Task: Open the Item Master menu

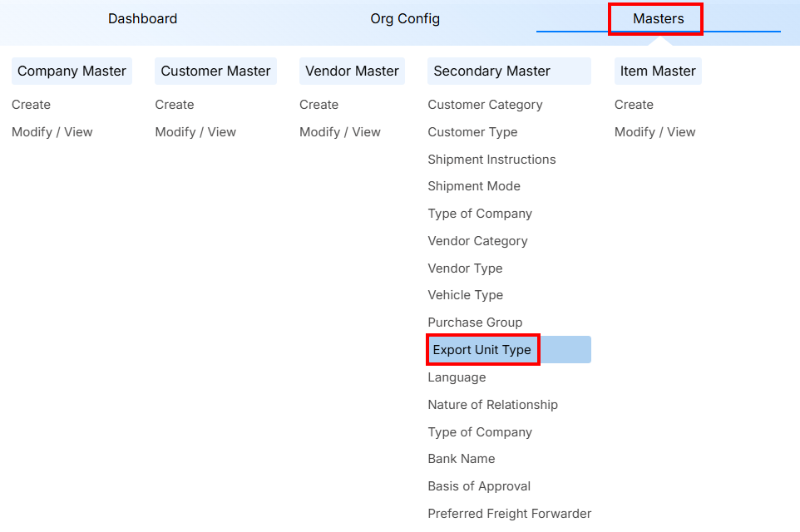Action: tap(658, 71)
